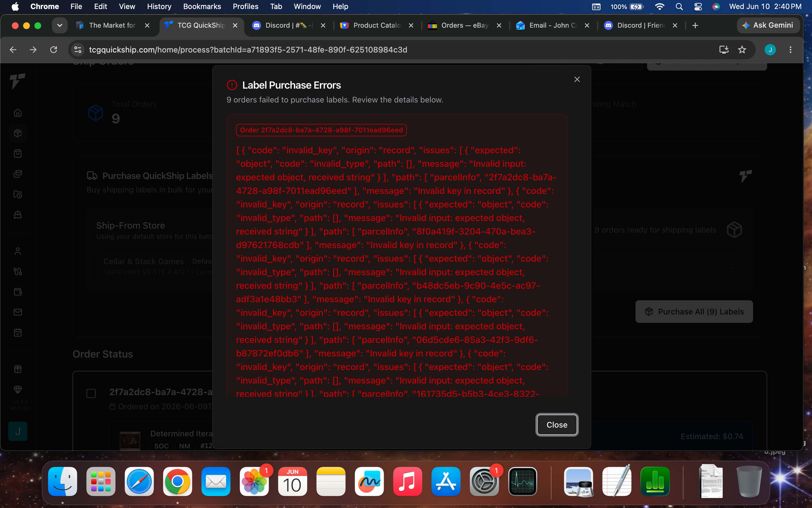The height and width of the screenshot is (508, 812).
Task: Open the Profiles menu
Action: [245, 6]
